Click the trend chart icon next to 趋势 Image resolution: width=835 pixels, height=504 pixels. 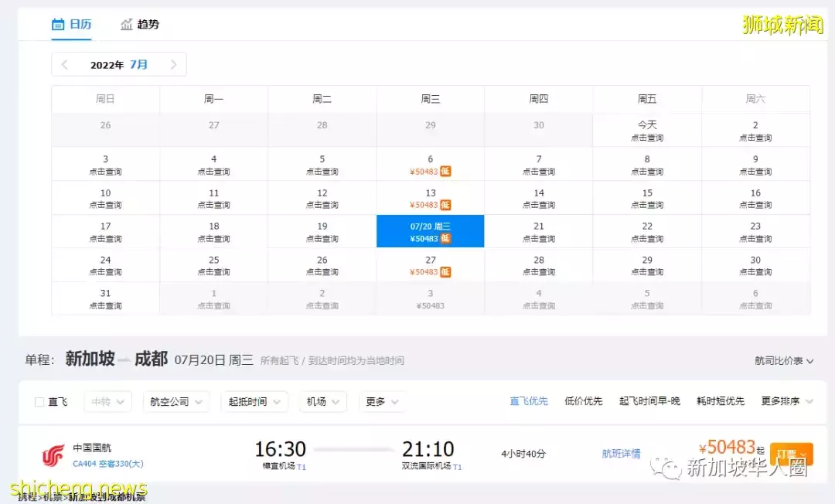[x=128, y=24]
